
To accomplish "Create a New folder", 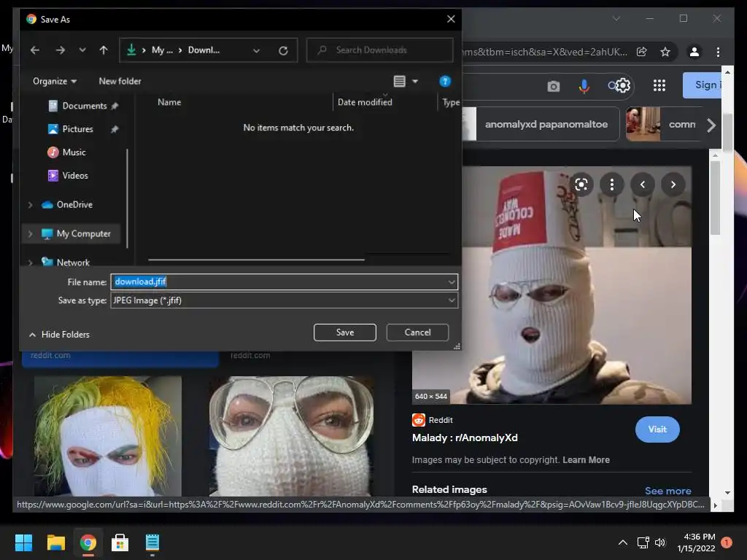I will coord(120,82).
